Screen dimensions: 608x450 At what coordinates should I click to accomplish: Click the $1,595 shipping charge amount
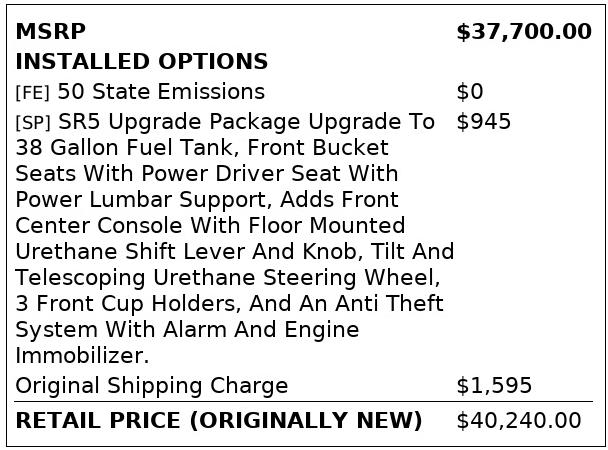494,386
